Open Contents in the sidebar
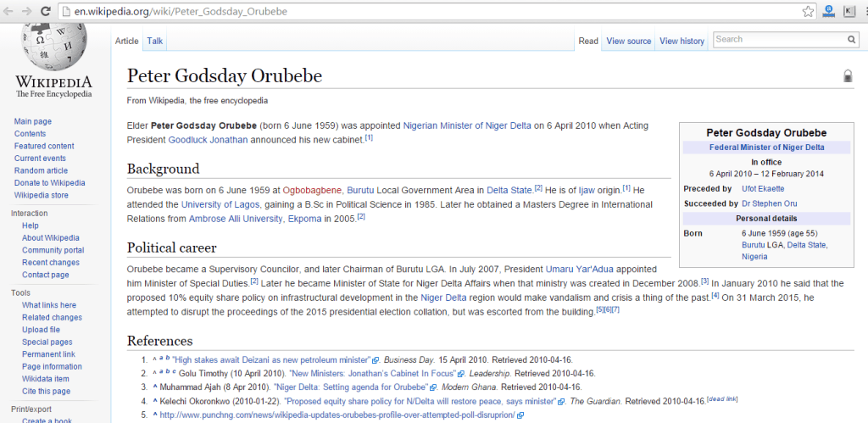This screenshot has width=868, height=423. tap(30, 133)
